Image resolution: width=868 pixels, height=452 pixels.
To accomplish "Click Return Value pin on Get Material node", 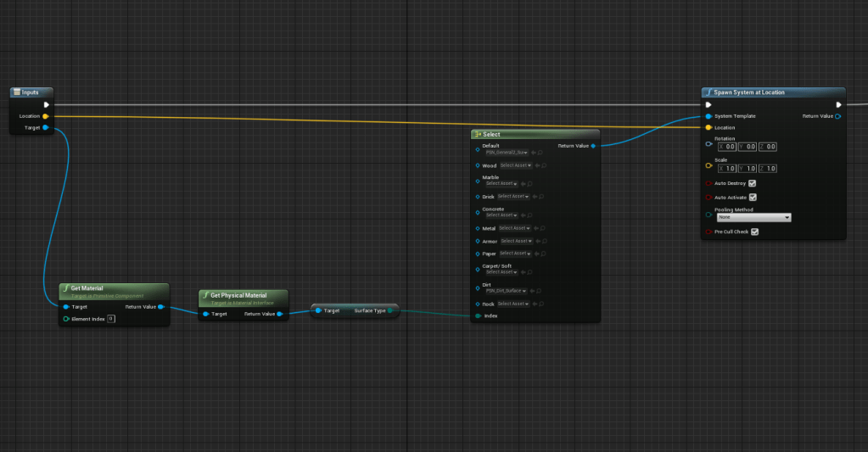I will [x=161, y=307].
